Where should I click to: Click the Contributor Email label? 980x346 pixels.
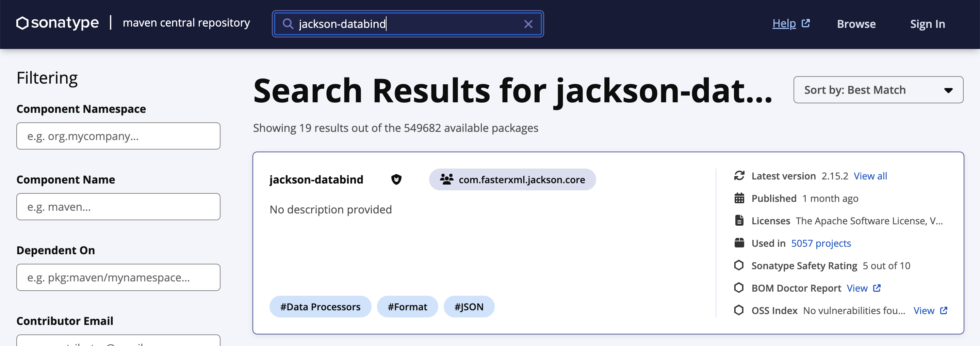click(x=65, y=321)
